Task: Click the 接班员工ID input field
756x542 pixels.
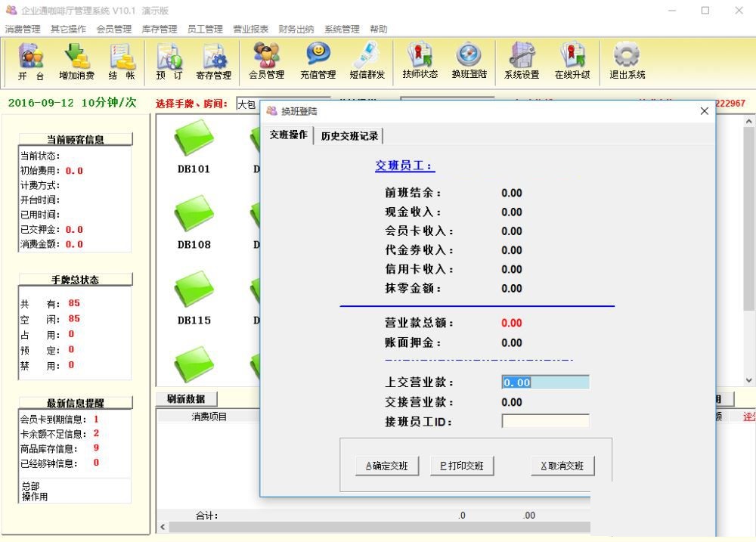Action: 545,421
